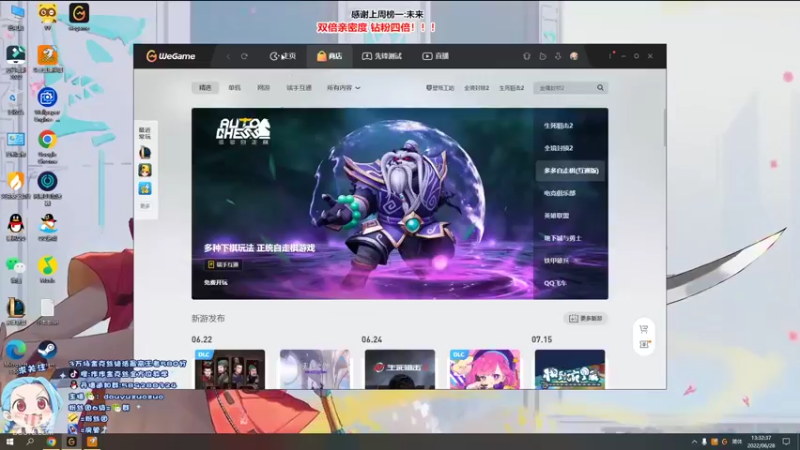Open the QQ Music desktop icon
Screen dimensions: 800x450
pos(47,269)
